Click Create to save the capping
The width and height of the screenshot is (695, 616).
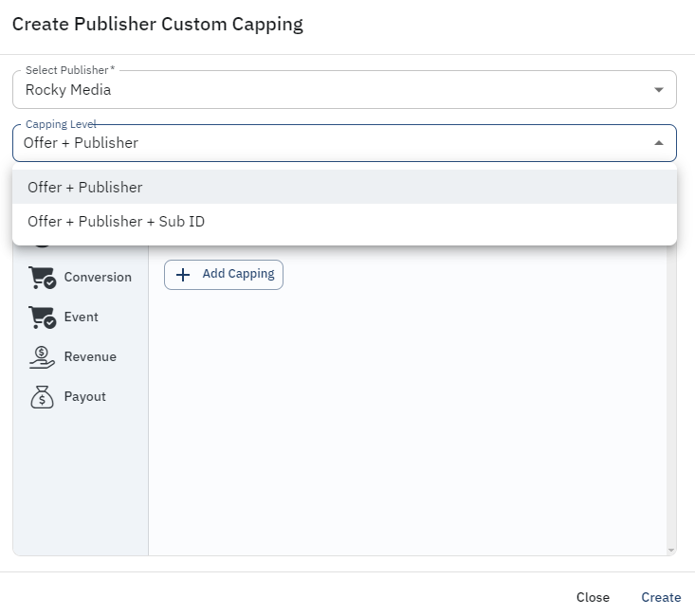click(x=661, y=597)
